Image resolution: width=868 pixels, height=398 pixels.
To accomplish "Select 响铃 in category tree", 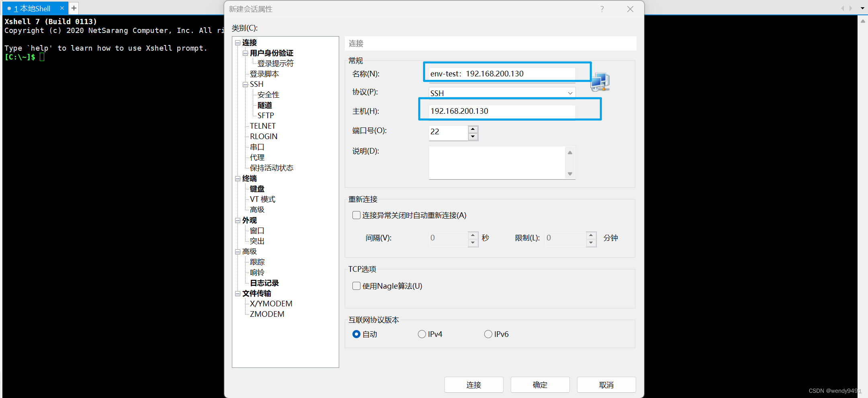I will pos(257,273).
